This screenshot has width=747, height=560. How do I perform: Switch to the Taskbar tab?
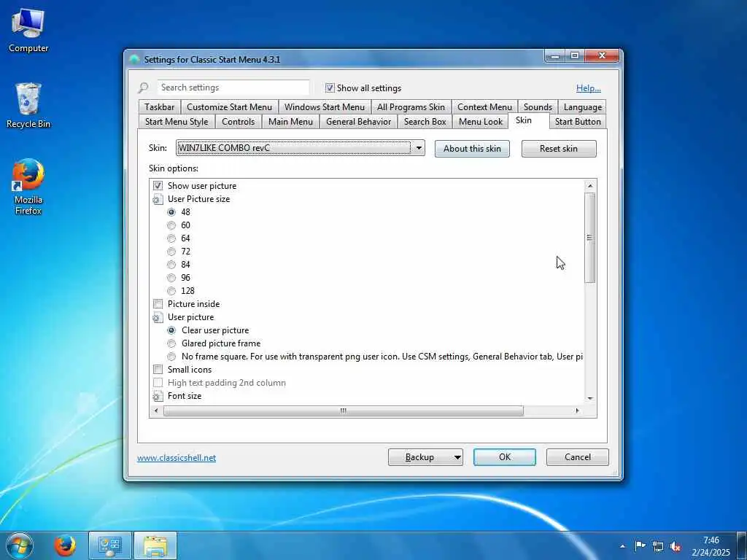pos(160,107)
